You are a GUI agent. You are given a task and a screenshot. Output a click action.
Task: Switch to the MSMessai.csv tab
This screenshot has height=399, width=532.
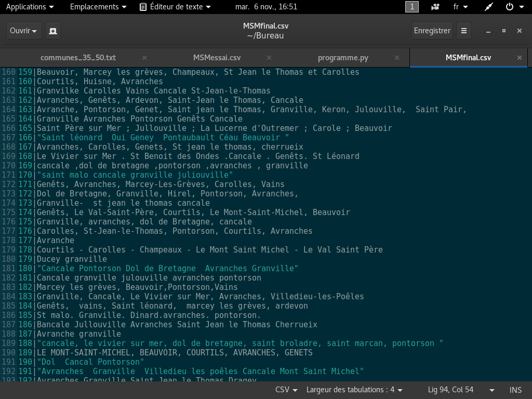[217, 58]
